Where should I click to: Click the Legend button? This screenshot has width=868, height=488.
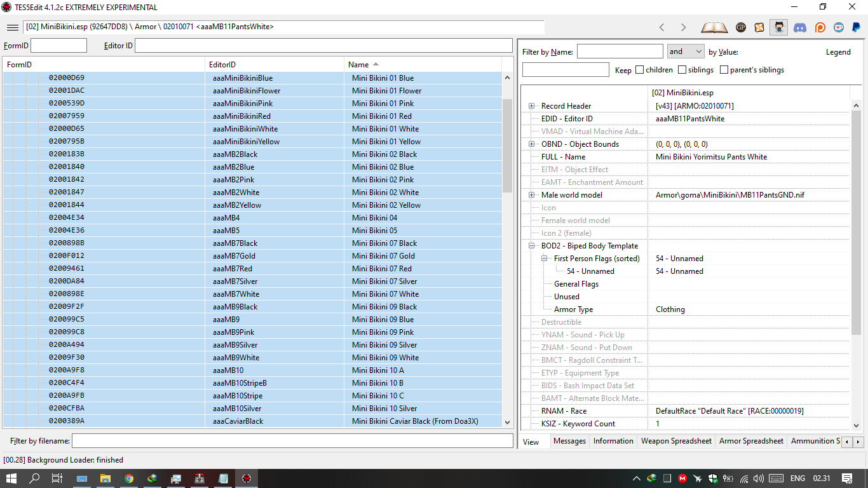coord(838,52)
